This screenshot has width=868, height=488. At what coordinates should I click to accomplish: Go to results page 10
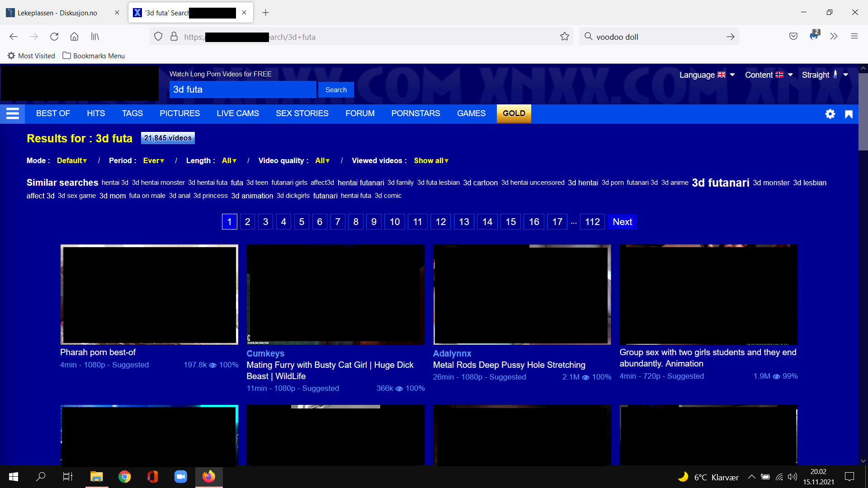tap(395, 222)
